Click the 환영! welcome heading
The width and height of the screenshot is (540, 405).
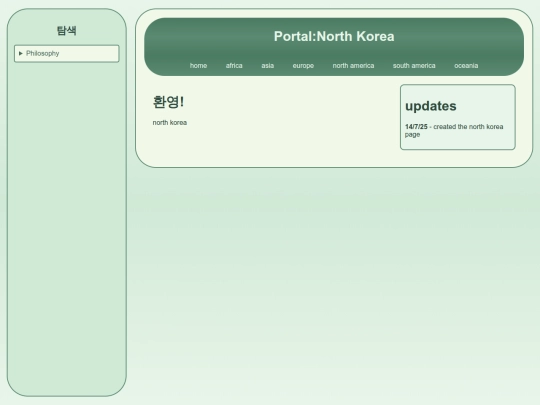[x=168, y=102]
